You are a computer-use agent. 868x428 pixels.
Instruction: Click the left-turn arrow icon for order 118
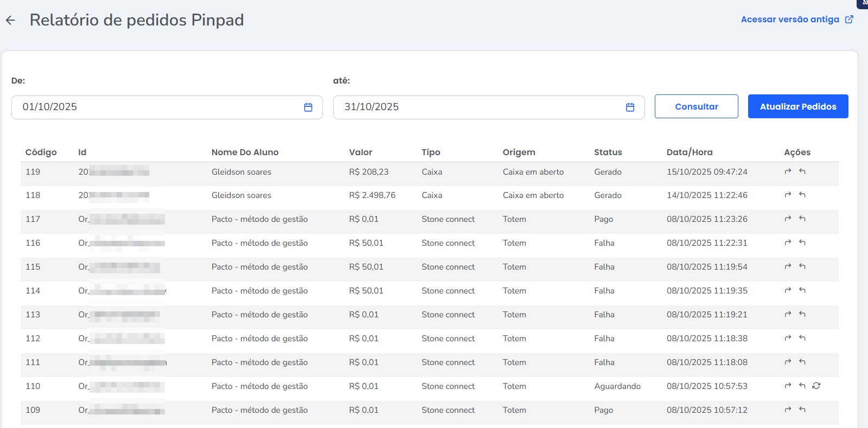pos(802,195)
